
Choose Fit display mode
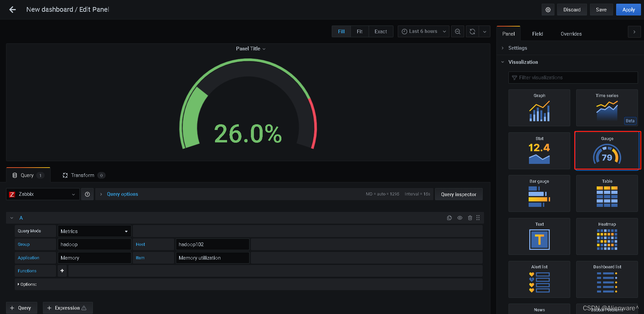pyautogui.click(x=360, y=32)
